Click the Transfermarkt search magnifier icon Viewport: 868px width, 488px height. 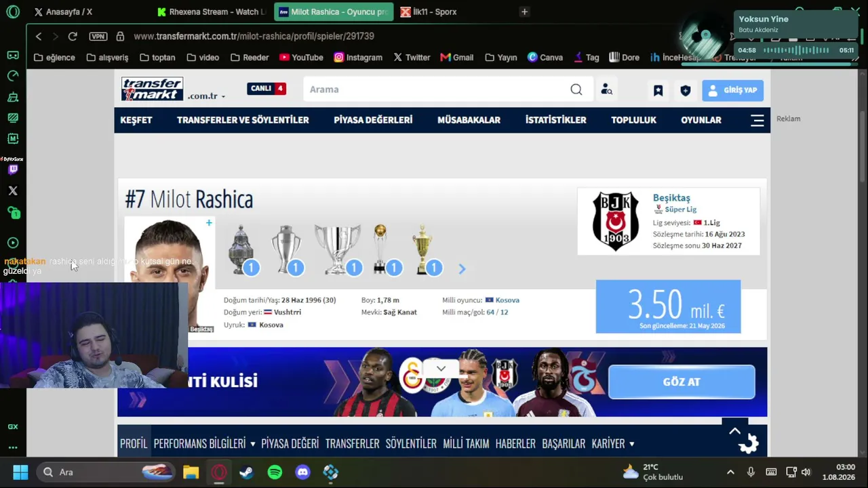[576, 89]
